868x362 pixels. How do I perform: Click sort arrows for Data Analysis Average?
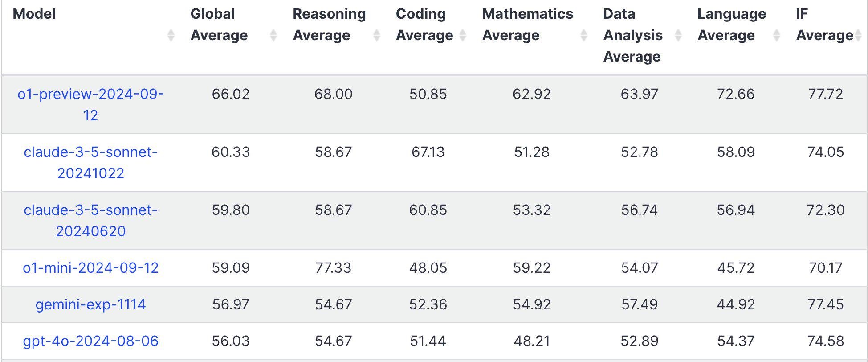click(x=678, y=35)
